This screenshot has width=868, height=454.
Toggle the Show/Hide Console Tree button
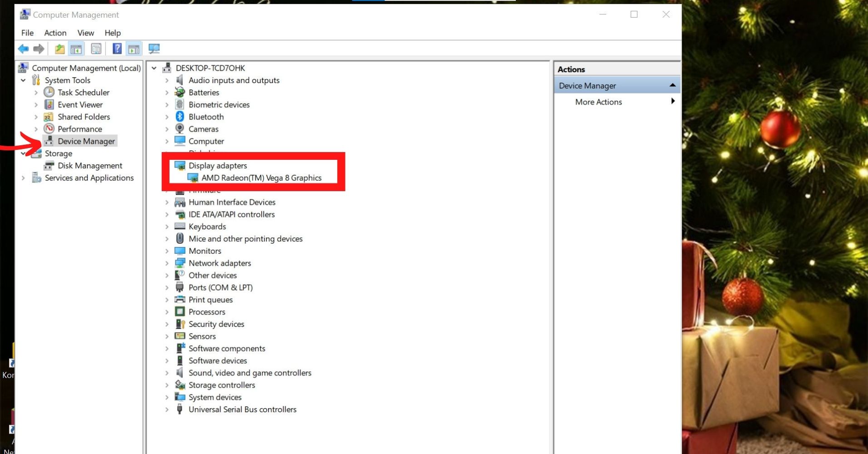point(76,49)
